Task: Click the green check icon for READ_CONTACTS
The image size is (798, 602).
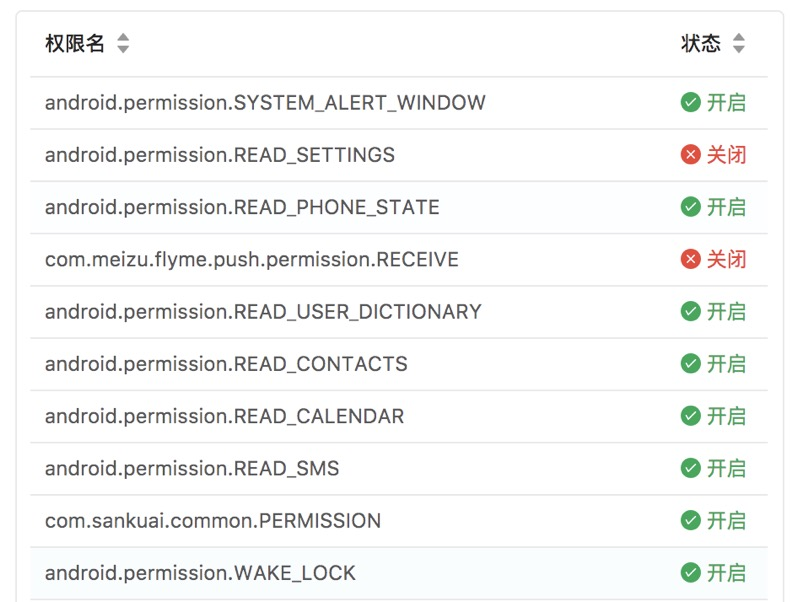Action: (x=690, y=364)
